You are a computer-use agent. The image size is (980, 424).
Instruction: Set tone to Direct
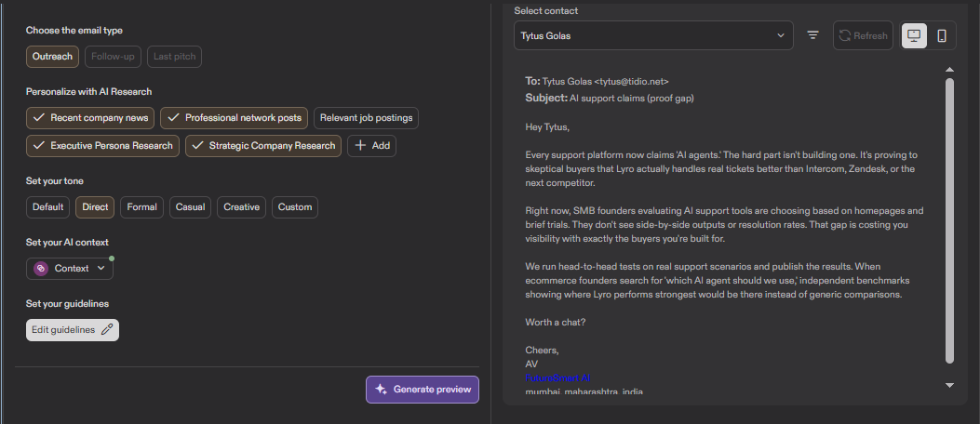[95, 207]
